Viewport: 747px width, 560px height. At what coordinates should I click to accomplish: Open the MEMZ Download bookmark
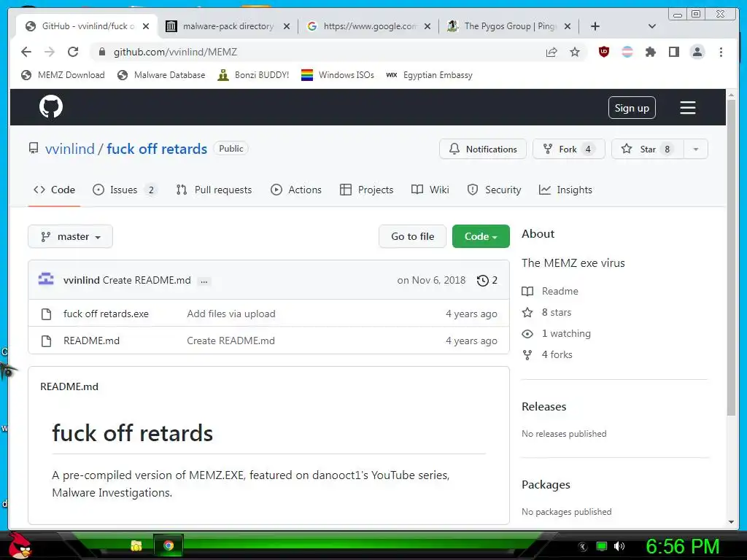click(63, 75)
